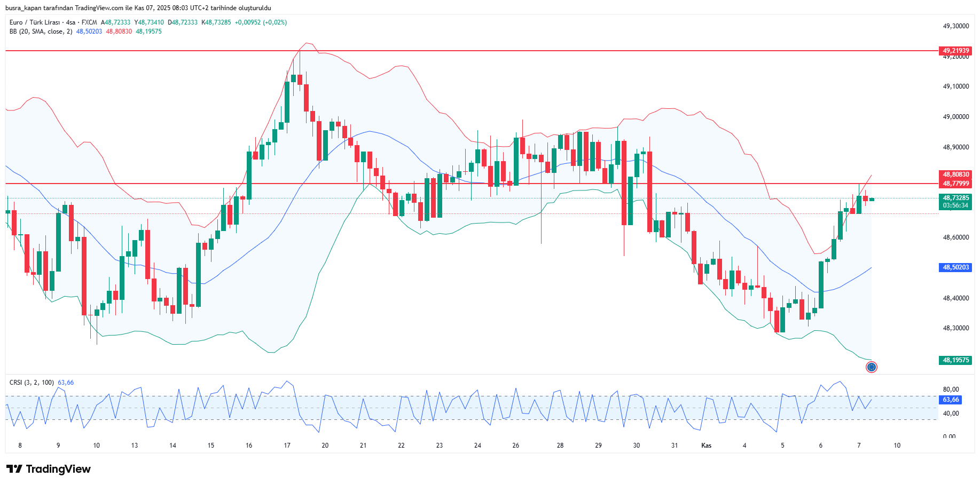Click the blue 63,66 CRSI axis label

tap(950, 400)
